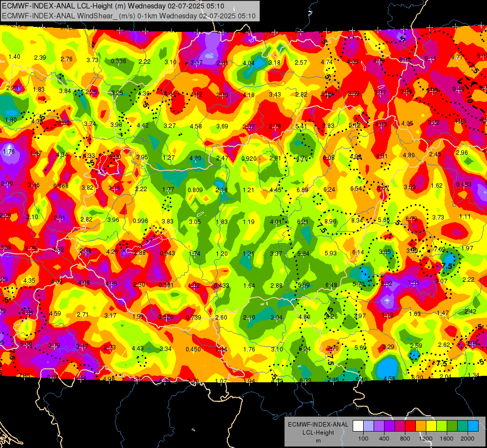Click the legend tick label 800

[x=405, y=439]
